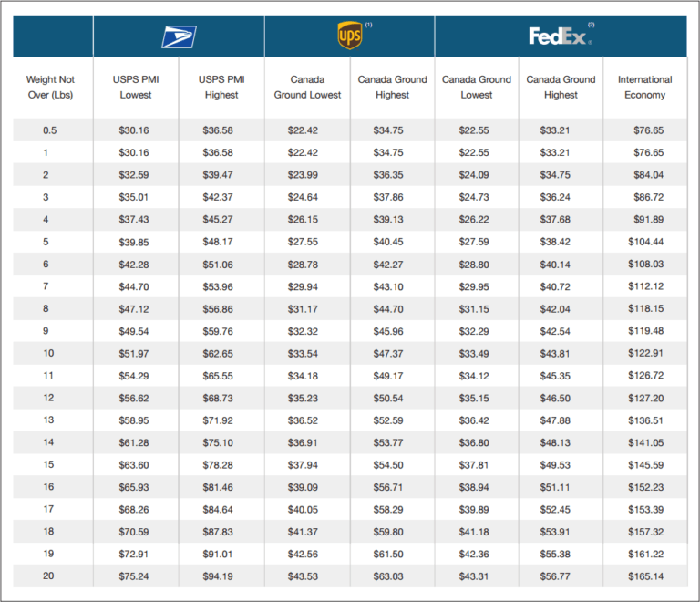
Task: Click the cell showing $108.03
Action: (x=645, y=264)
